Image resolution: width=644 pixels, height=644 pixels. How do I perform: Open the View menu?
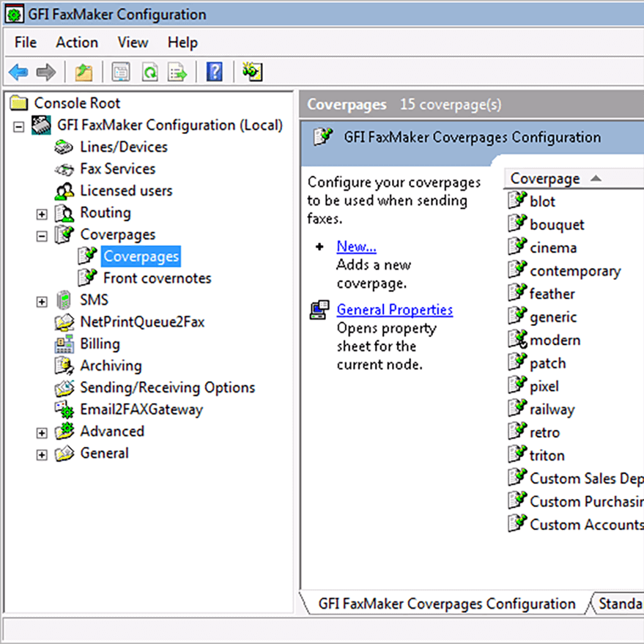(x=133, y=42)
